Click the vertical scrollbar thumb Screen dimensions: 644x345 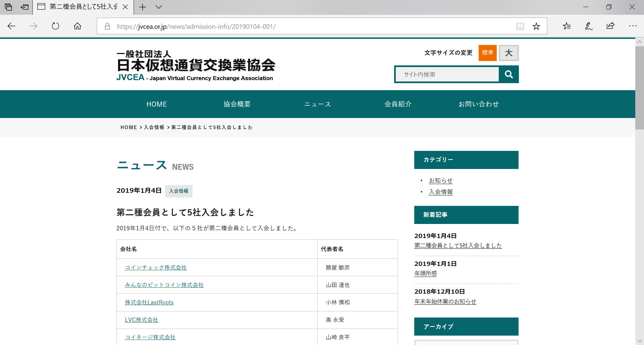point(640,88)
